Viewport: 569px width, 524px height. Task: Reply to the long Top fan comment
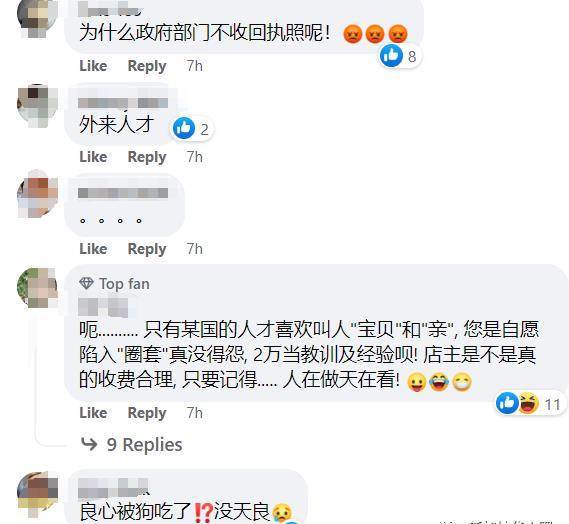click(x=147, y=413)
